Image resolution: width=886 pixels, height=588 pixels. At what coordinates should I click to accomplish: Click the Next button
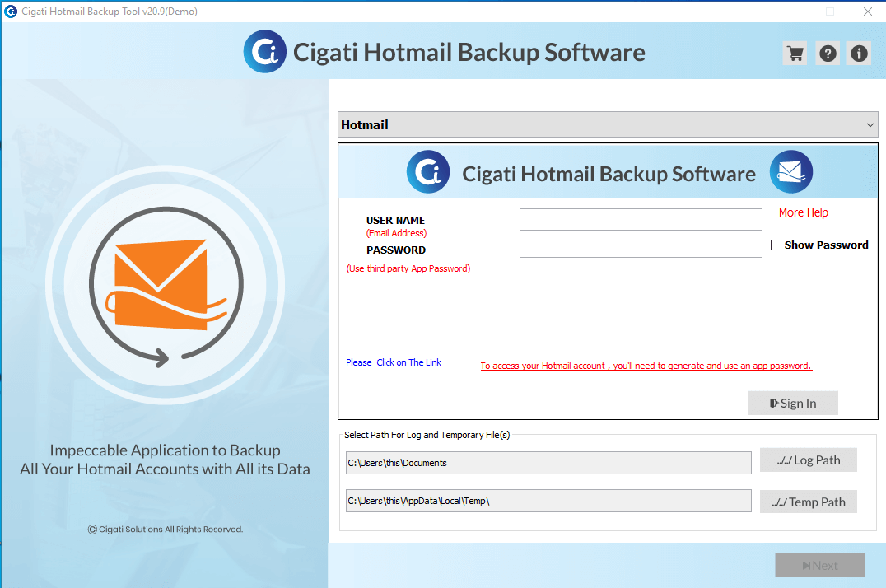click(x=820, y=566)
